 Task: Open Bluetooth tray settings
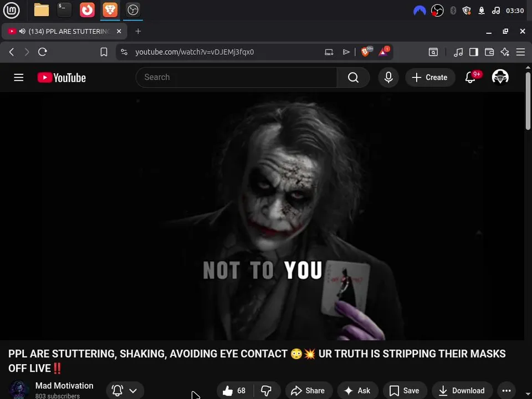(x=453, y=11)
